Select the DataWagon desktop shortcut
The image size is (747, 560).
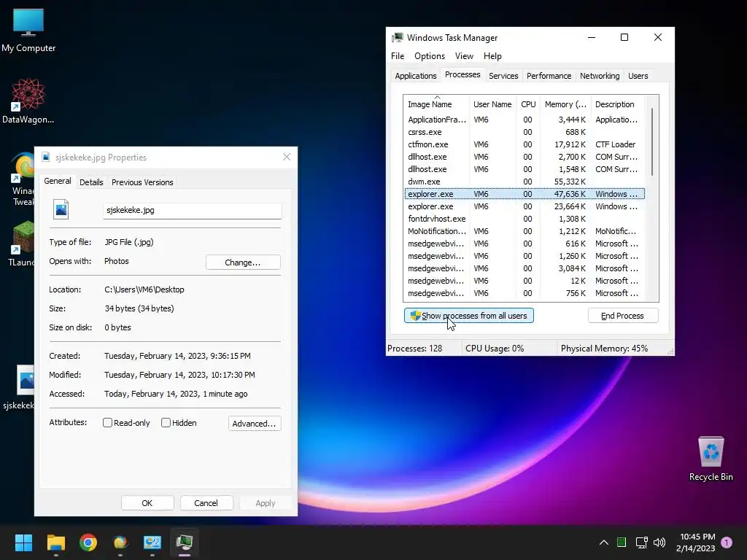point(28,100)
